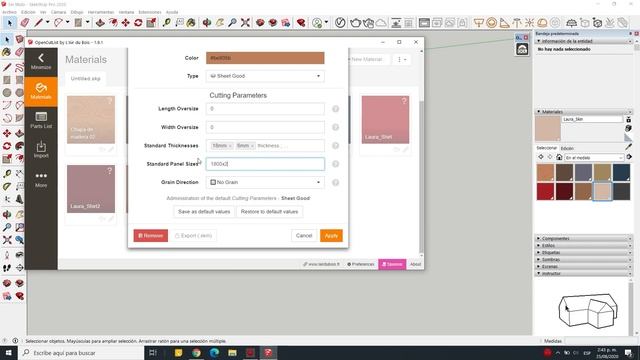The width and height of the screenshot is (640, 360).
Task: Click the Apply button
Action: (331, 236)
